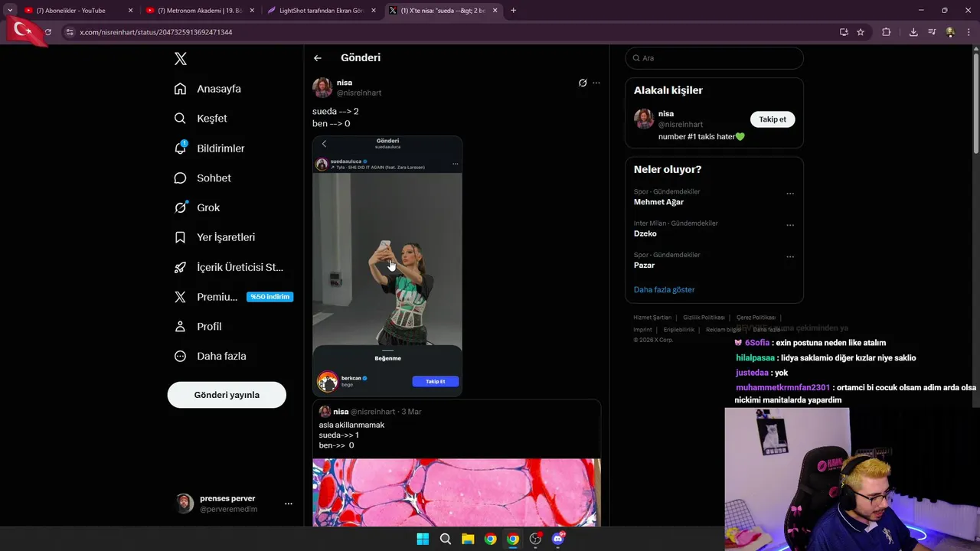
Task: Click Gönderi yayınla button
Action: (227, 395)
